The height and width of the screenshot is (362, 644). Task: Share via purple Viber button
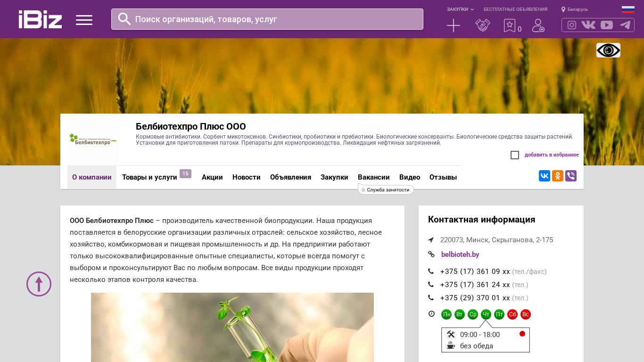[571, 176]
